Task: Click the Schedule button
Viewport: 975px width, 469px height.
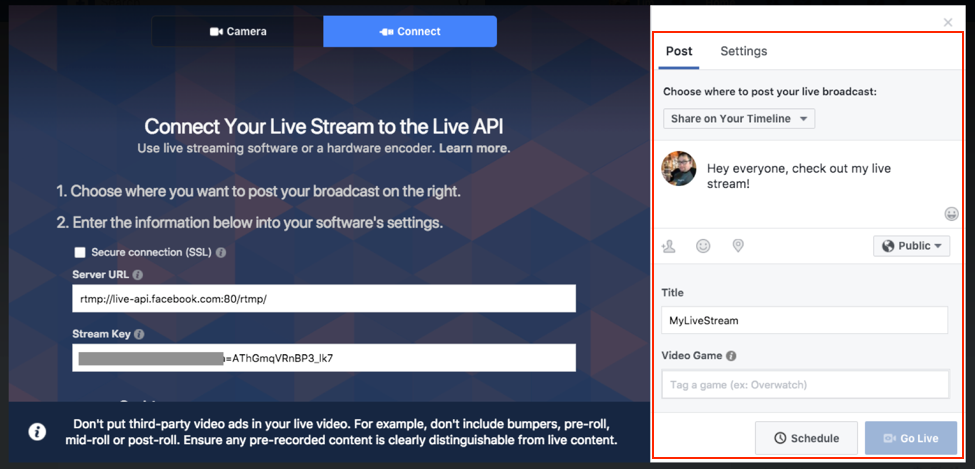Action: click(806, 438)
